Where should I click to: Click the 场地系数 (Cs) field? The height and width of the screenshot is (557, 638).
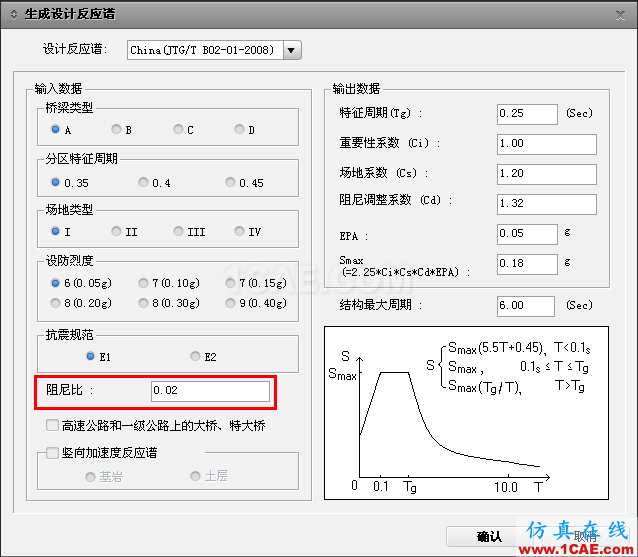[547, 174]
